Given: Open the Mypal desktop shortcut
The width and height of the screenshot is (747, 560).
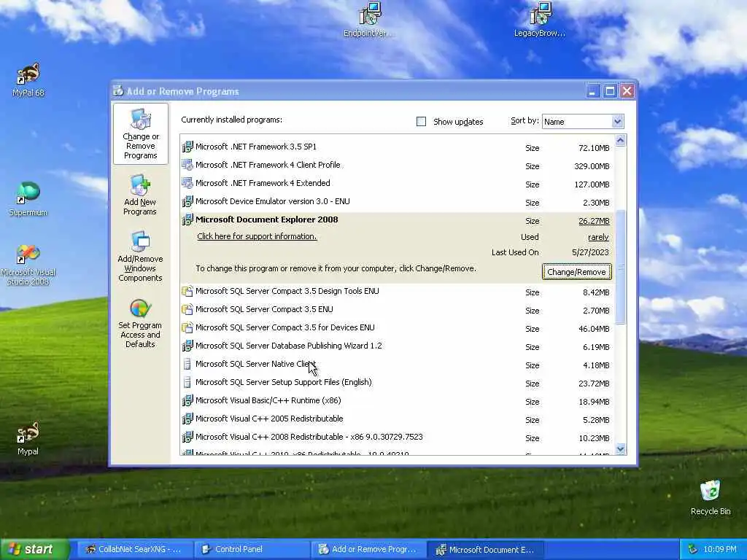Looking at the screenshot, I should pos(28,438).
